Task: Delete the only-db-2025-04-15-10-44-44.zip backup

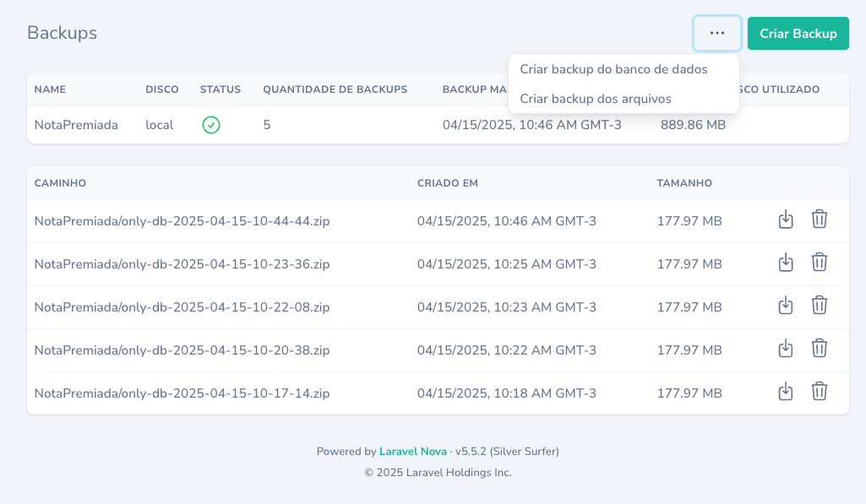Action: [819, 219]
